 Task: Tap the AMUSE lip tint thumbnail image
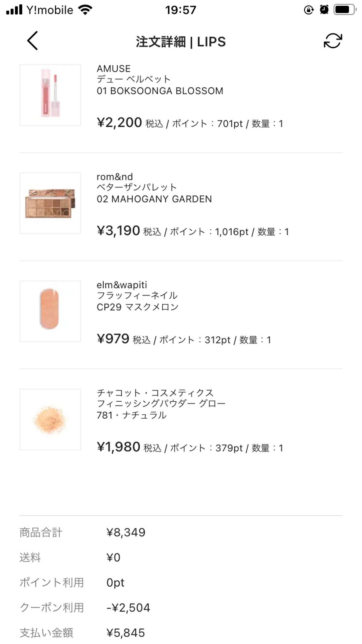click(x=51, y=95)
